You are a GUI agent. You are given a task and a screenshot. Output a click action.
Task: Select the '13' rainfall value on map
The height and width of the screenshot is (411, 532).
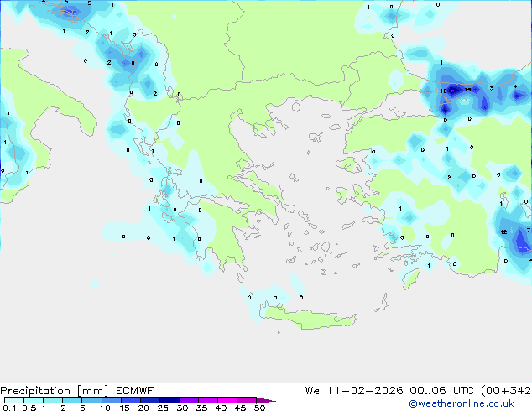(467, 90)
